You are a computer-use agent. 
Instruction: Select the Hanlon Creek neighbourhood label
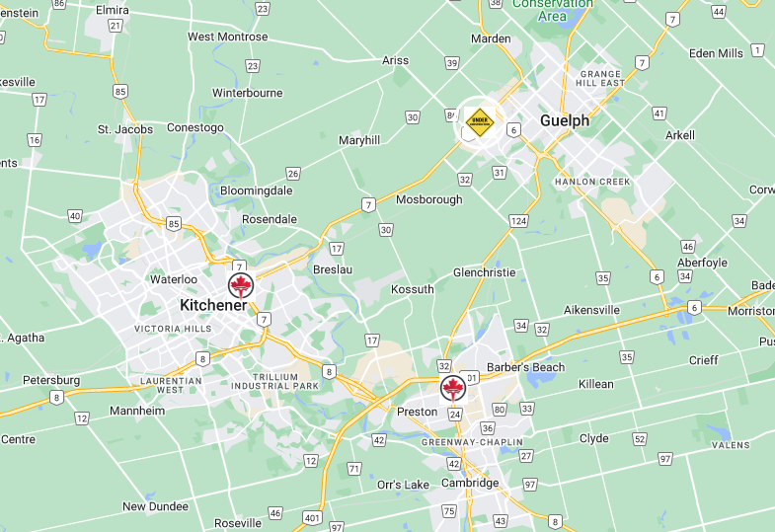(x=592, y=182)
